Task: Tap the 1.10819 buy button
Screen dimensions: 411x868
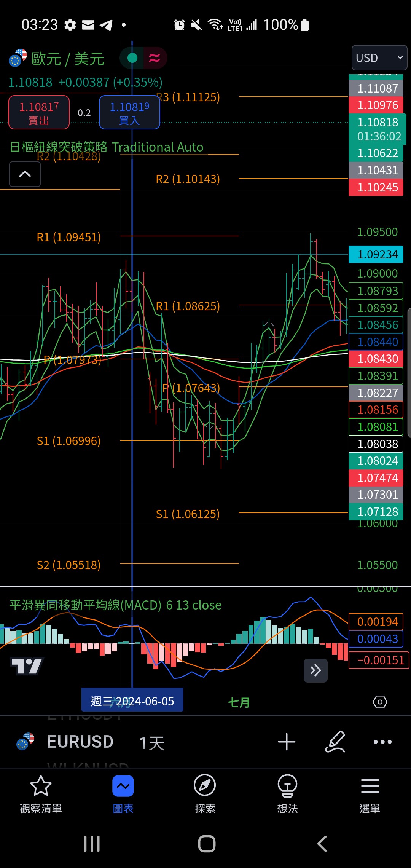Action: [x=129, y=112]
